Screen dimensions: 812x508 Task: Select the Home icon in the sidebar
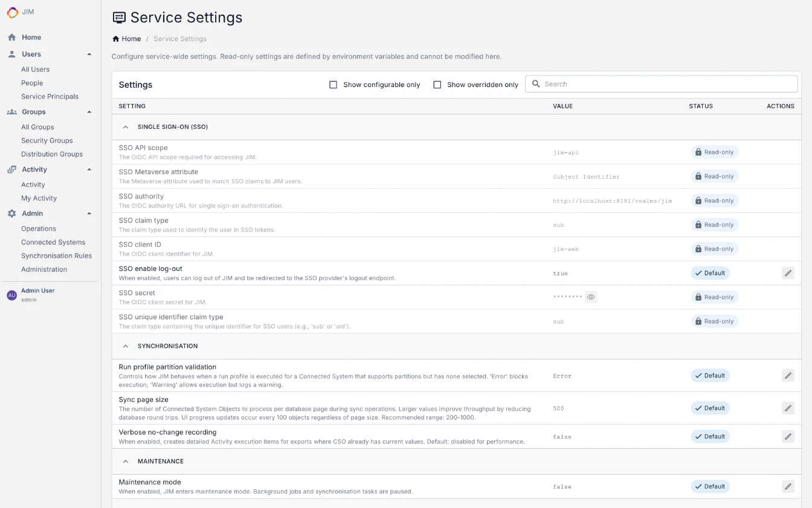(12, 37)
